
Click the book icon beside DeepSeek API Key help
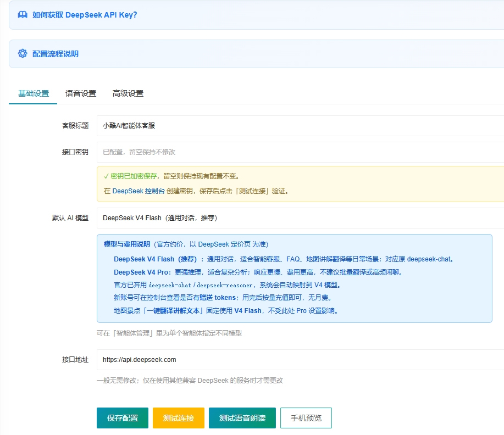pyautogui.click(x=23, y=15)
